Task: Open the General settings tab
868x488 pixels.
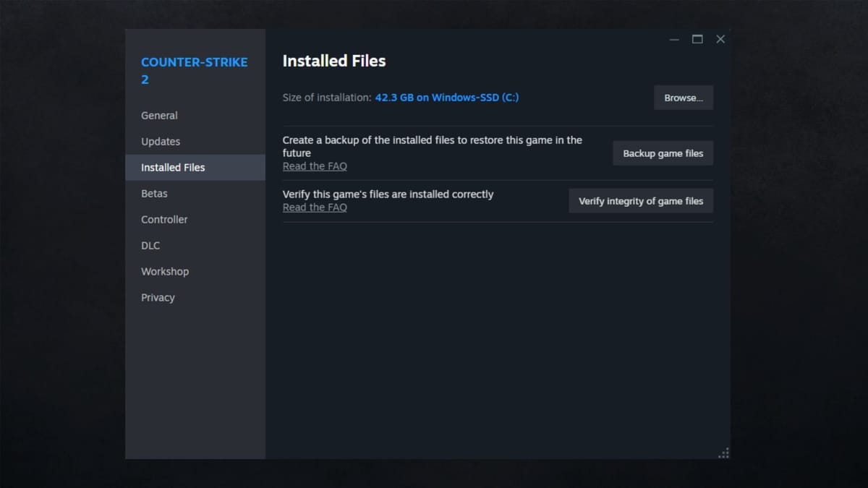Action: (x=159, y=116)
